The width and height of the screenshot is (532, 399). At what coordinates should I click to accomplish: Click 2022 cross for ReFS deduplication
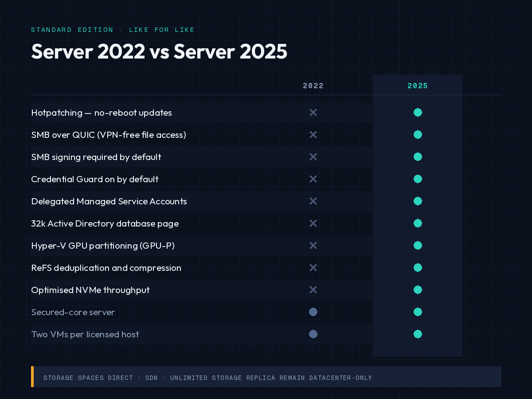point(313,268)
